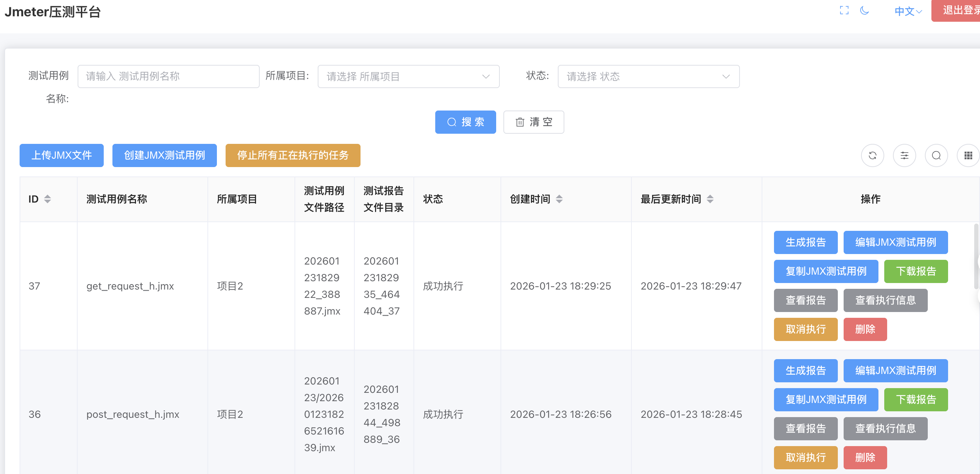
Task: Sort by 最后更新时间 column arrows
Action: [710, 199]
